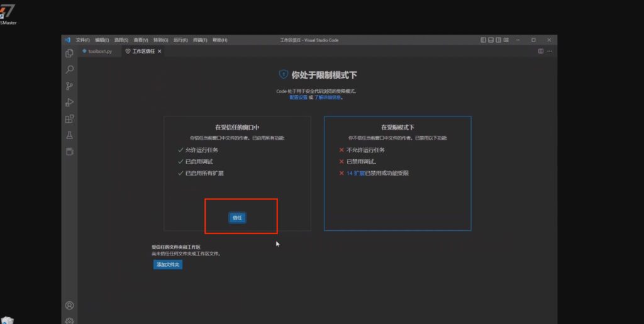
Task: Click the Manage gear icon
Action: (70, 320)
